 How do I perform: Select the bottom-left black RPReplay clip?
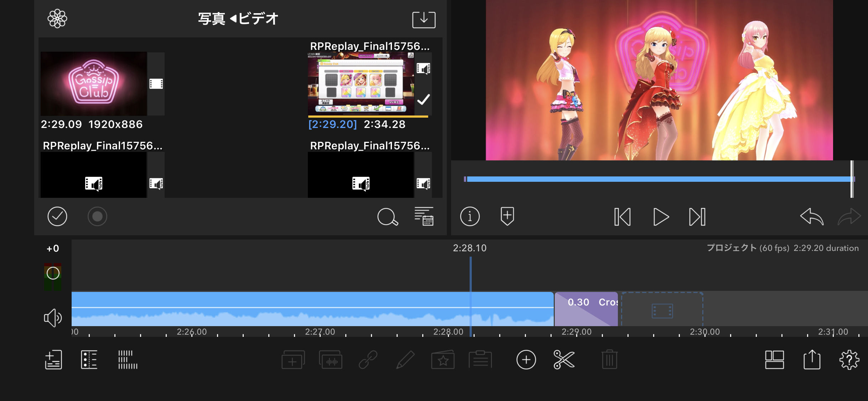pos(94,175)
